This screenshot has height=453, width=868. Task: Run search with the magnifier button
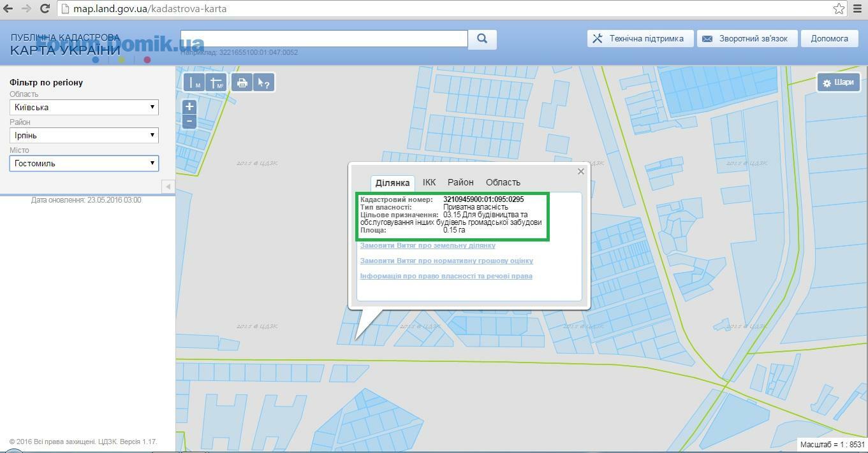(x=482, y=39)
